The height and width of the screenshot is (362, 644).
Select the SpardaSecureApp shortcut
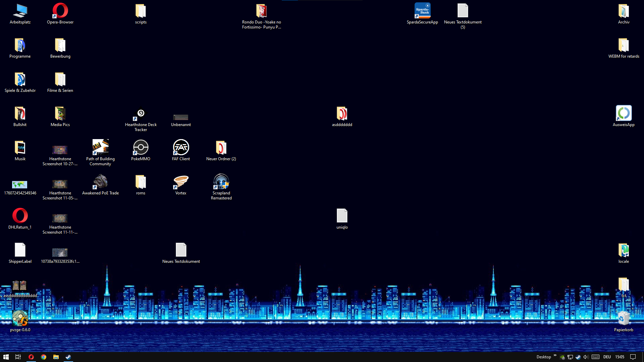pos(422,11)
